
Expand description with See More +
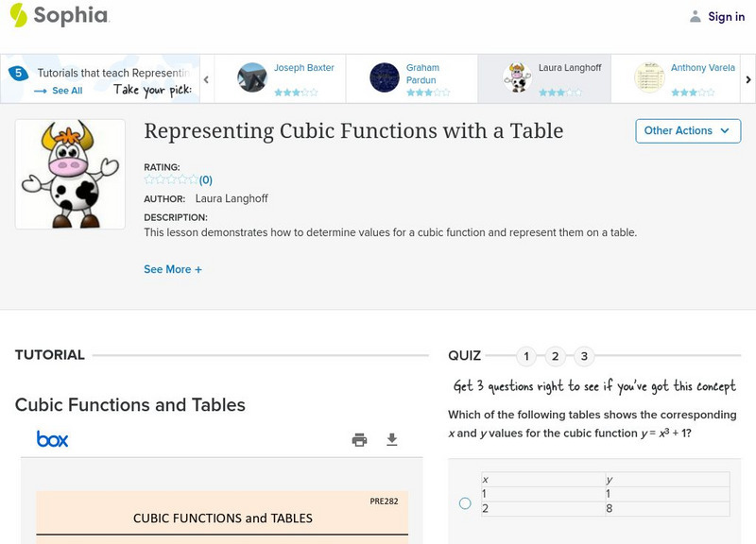tap(173, 269)
